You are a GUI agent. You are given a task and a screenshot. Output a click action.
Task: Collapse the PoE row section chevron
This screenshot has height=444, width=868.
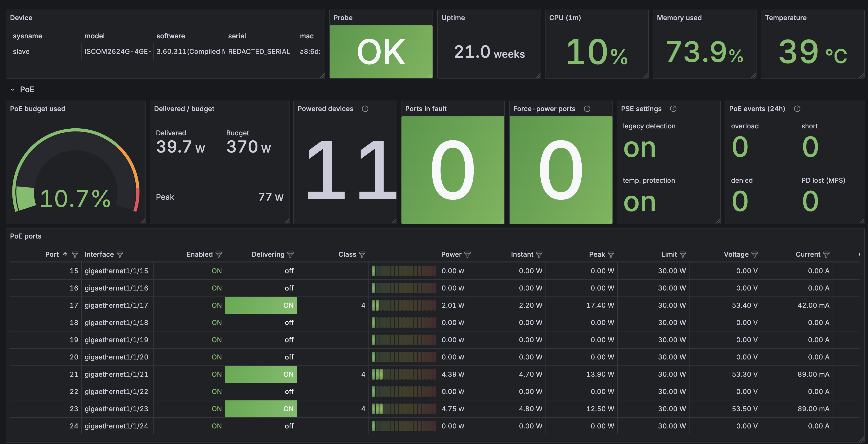click(12, 89)
